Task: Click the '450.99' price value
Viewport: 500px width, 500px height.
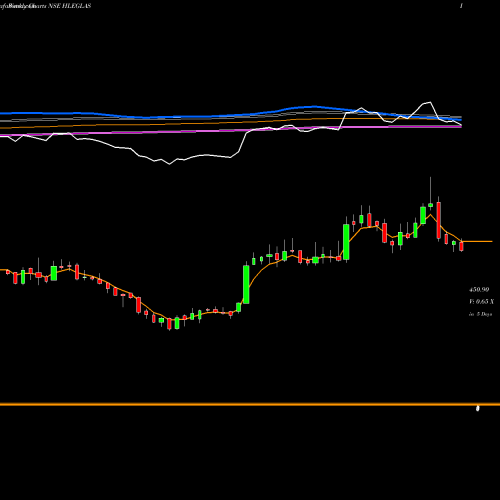Action: pos(479,290)
